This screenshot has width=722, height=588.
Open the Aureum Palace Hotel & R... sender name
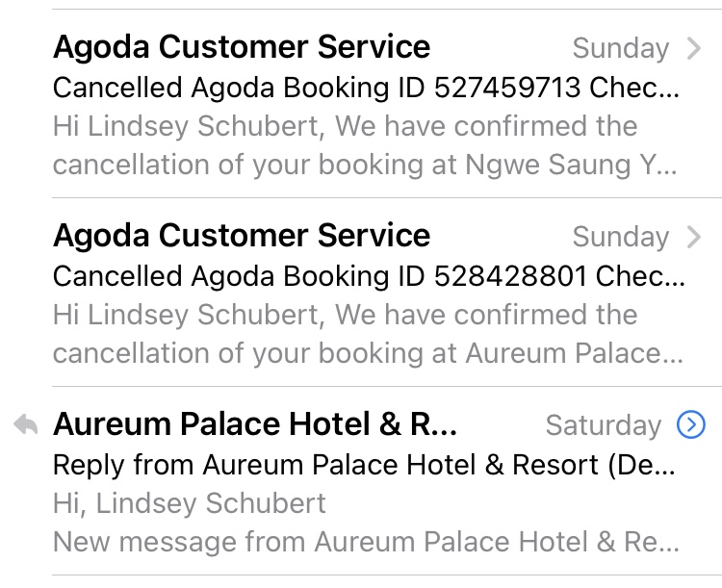pyautogui.click(x=255, y=423)
